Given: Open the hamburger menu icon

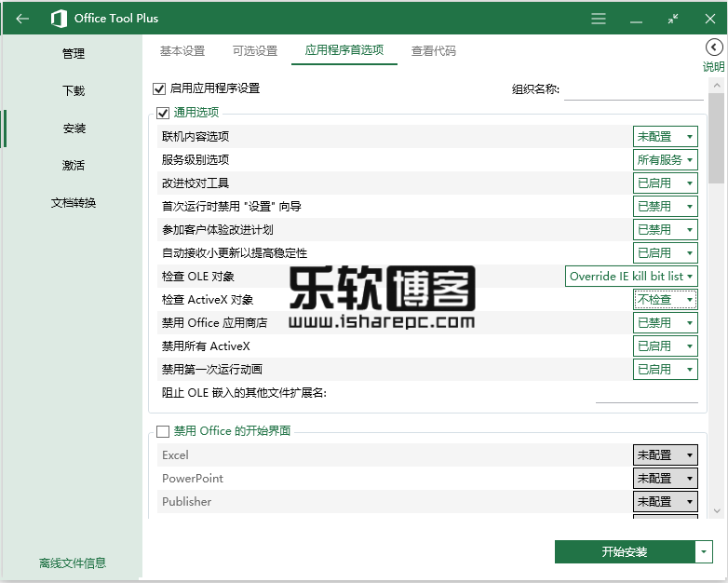Looking at the screenshot, I should click(x=599, y=19).
